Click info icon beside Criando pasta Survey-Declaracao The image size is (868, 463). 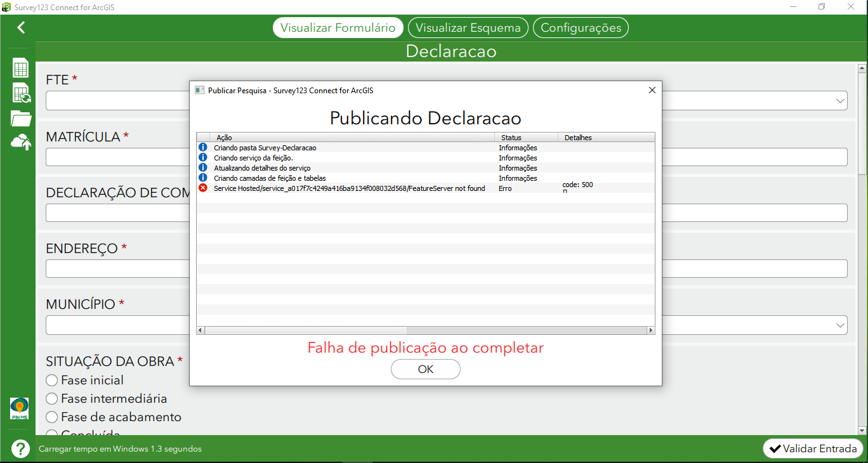[203, 147]
